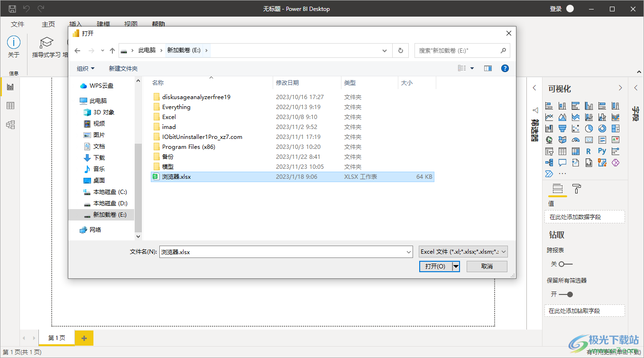Pick the scatter chart visual
The height and width of the screenshot is (358, 644).
576,129
